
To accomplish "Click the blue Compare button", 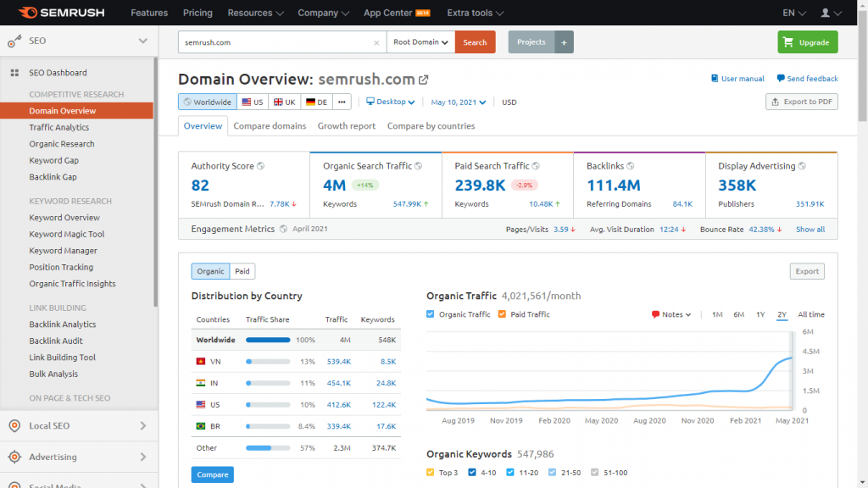I will click(x=213, y=474).
